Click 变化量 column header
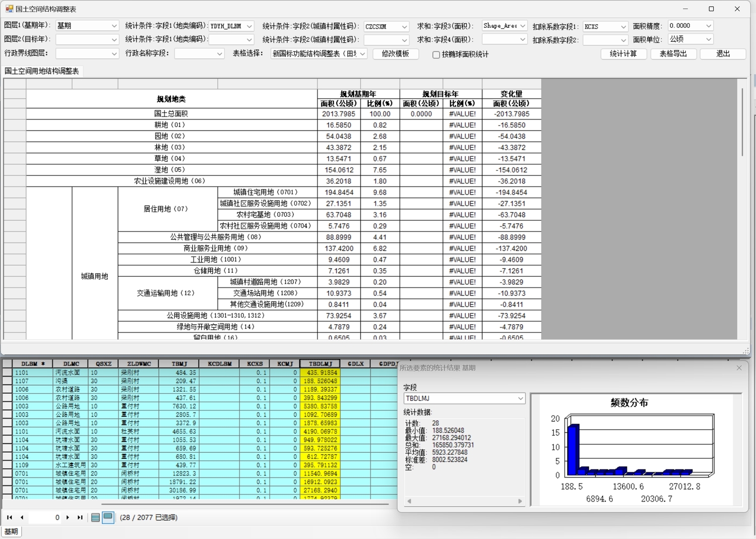The height and width of the screenshot is (539, 756). coord(512,94)
